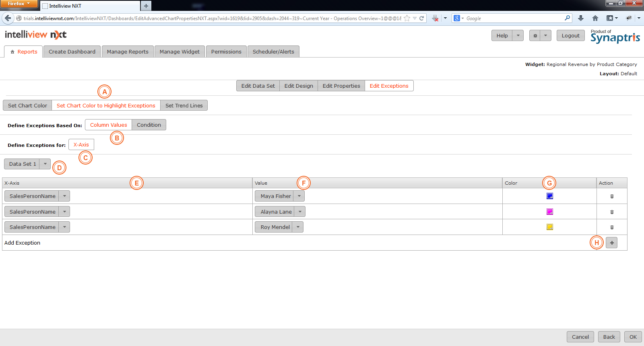
Task: Open Firefox downloads arrow icon
Action: 580,18
